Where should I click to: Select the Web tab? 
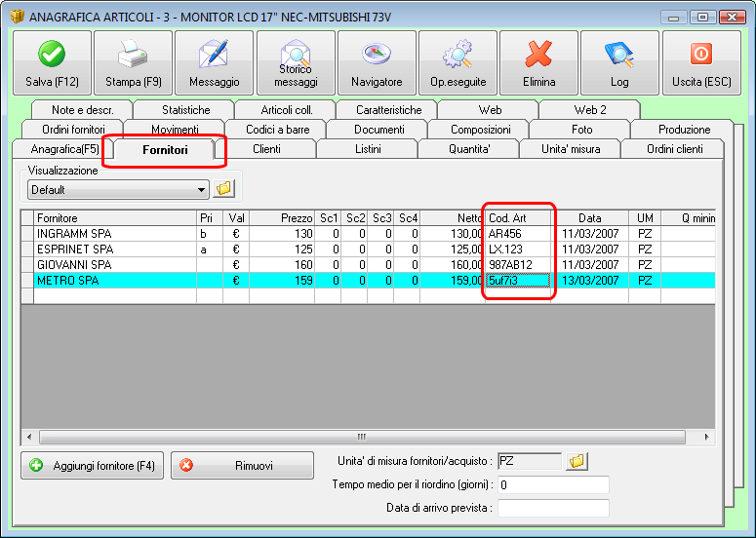[490, 110]
